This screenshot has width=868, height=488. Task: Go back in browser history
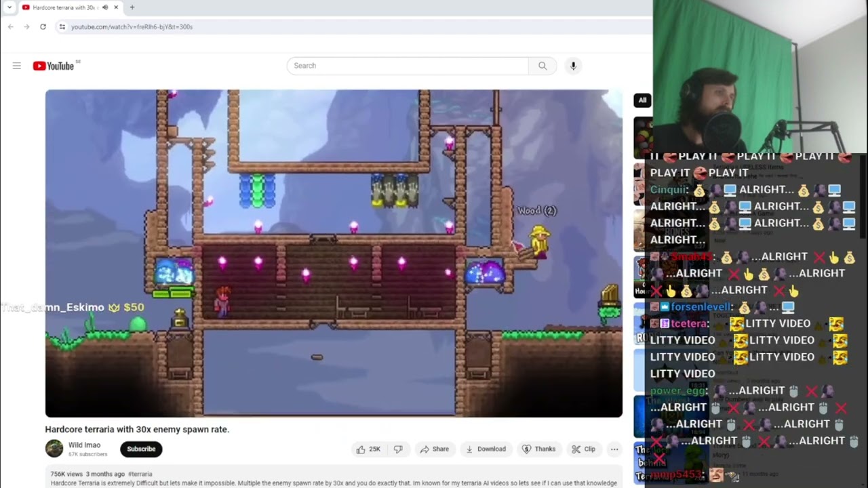(x=11, y=26)
